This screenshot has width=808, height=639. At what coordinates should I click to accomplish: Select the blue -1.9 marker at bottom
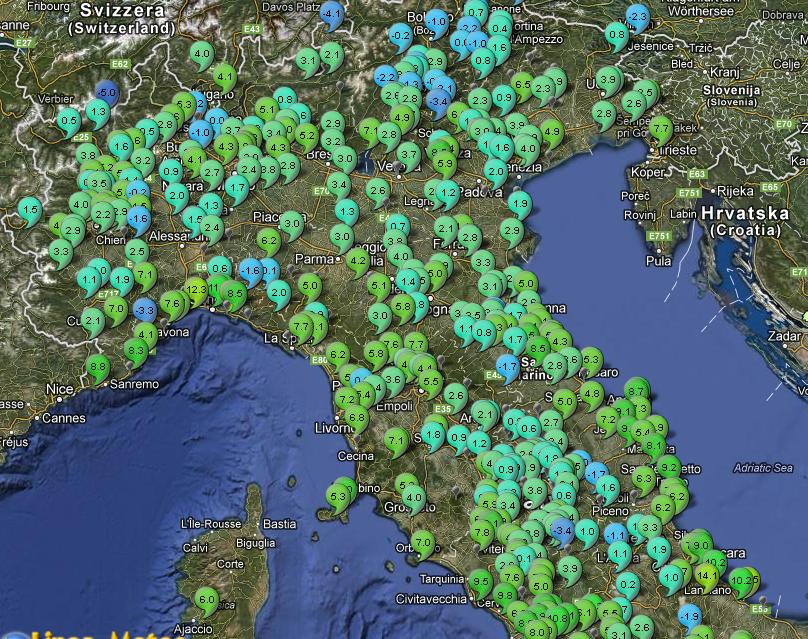tap(690, 614)
